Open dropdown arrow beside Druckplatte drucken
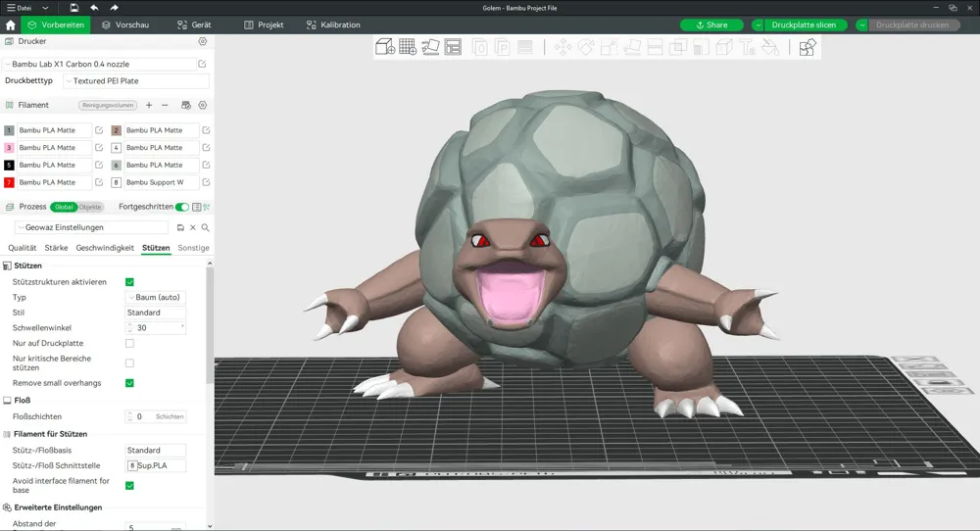Viewport: 980px width, 531px height. [x=861, y=25]
